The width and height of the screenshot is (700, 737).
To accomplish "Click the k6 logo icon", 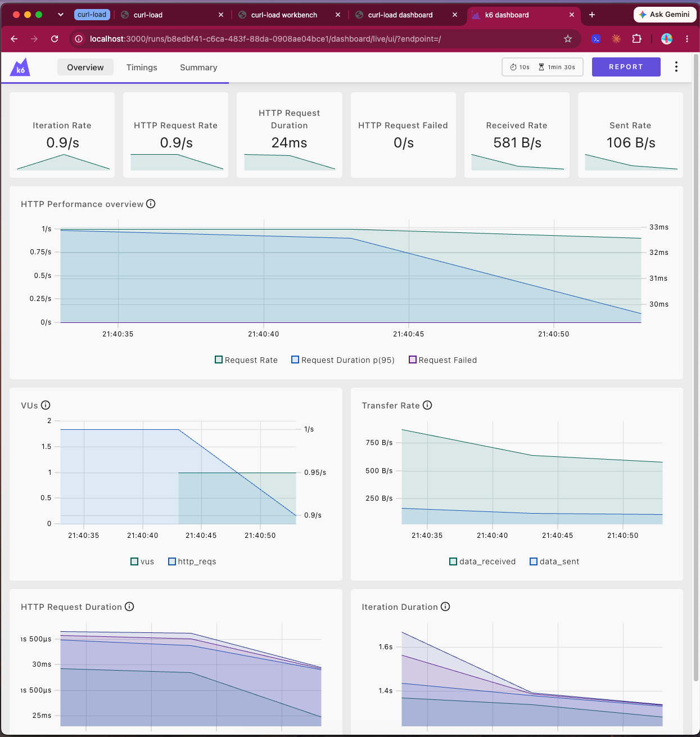I will [20, 67].
